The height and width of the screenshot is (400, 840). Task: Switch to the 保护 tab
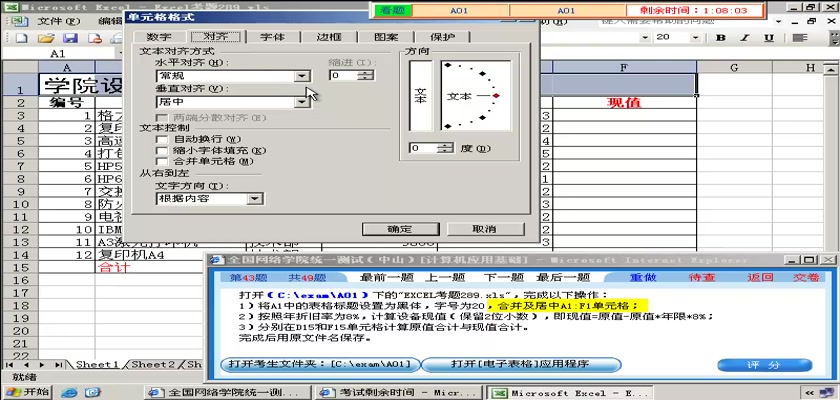(x=442, y=37)
